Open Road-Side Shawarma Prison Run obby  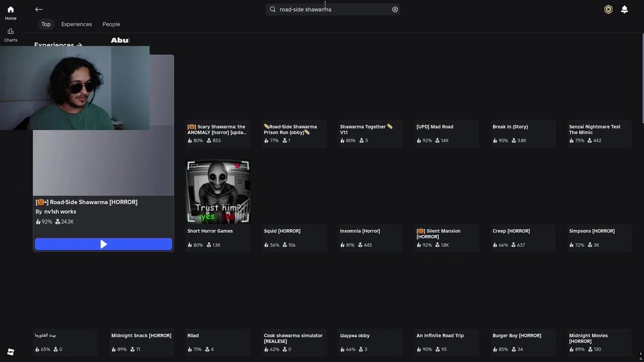(290, 130)
